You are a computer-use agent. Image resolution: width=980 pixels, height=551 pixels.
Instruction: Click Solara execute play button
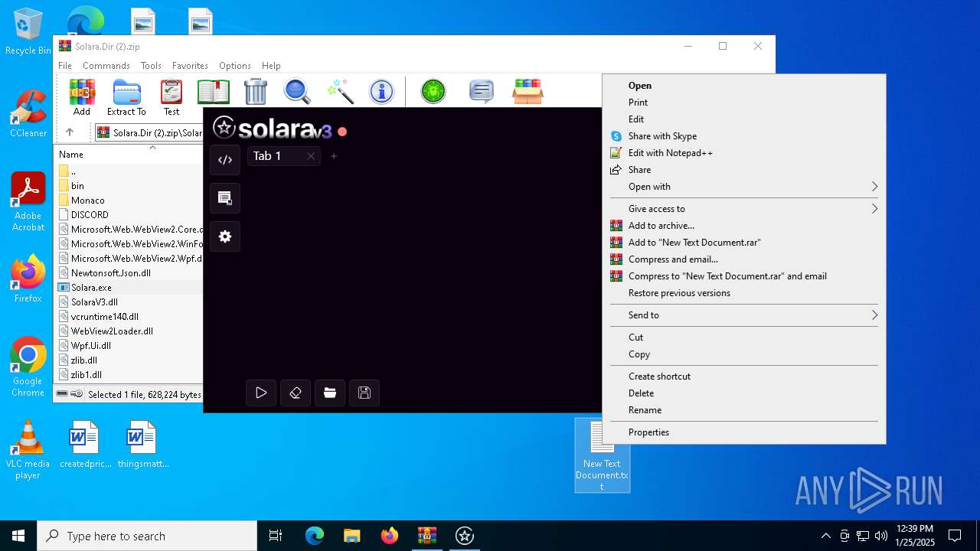click(x=261, y=393)
